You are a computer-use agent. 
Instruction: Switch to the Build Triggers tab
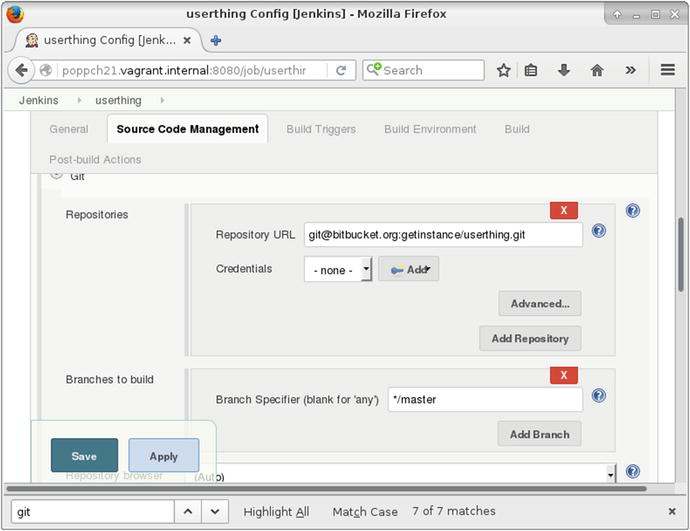point(321,129)
